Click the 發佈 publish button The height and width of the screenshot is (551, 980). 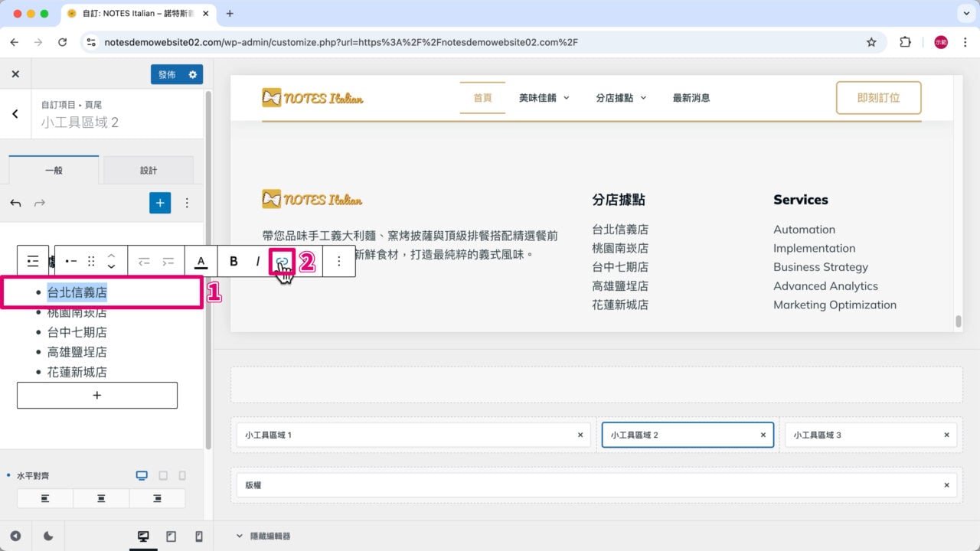tap(168, 73)
